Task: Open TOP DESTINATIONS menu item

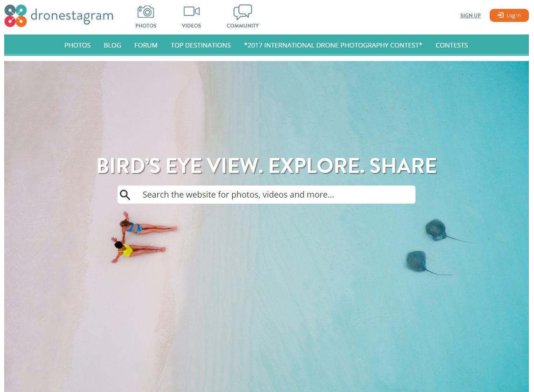Action: 201,45
